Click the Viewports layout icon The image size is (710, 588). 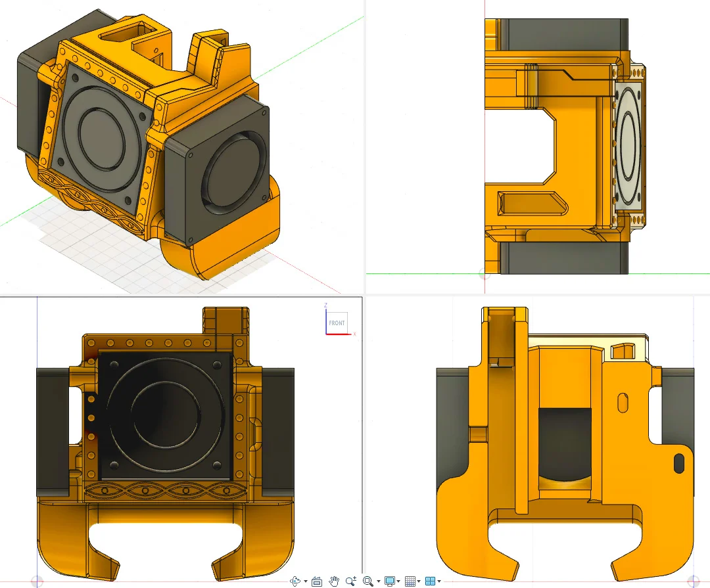(430, 581)
